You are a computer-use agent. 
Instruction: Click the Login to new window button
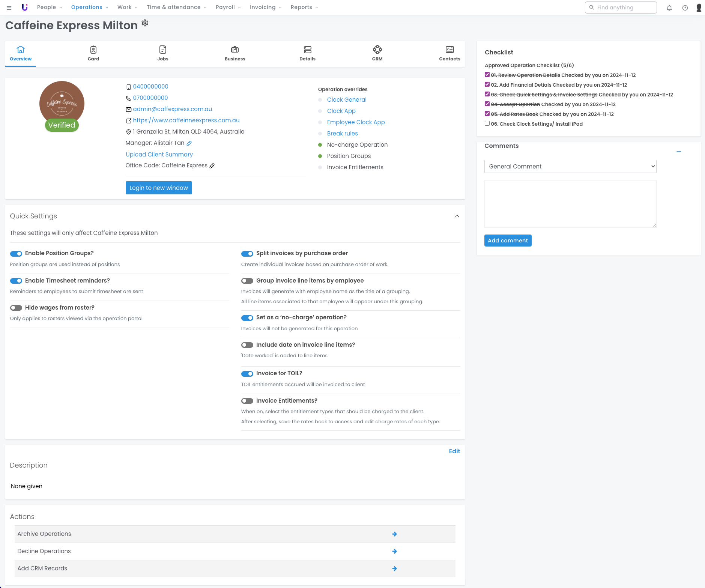pyautogui.click(x=159, y=188)
